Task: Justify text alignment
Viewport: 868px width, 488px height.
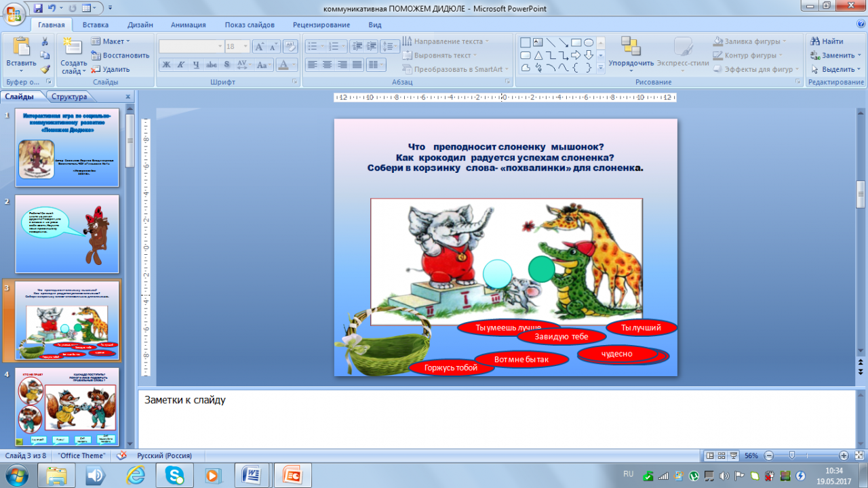Action: (x=357, y=65)
